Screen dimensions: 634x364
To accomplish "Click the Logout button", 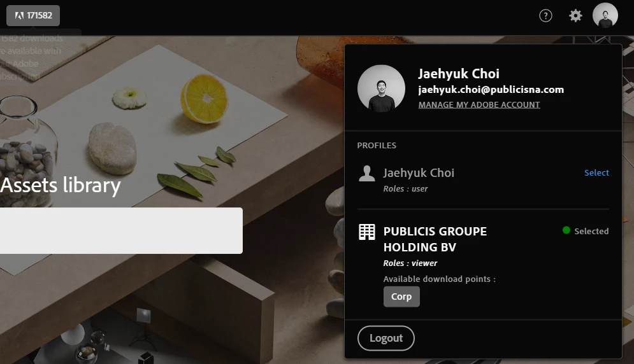I will point(385,338).
